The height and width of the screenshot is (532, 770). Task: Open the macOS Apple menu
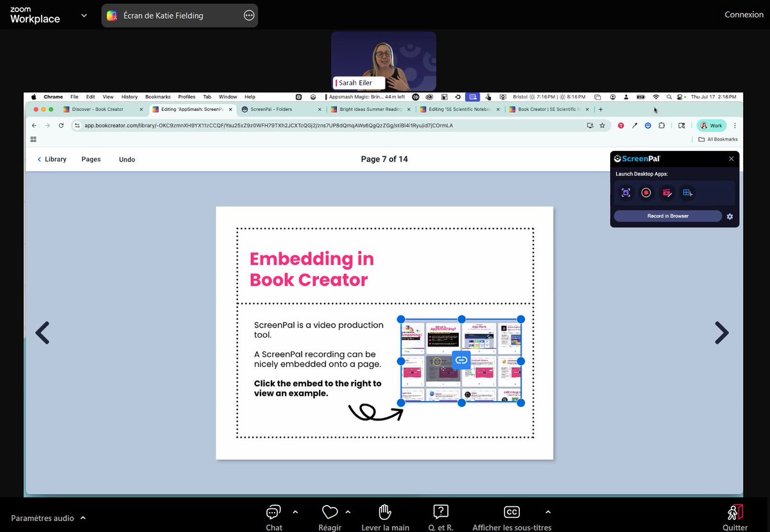click(x=33, y=97)
